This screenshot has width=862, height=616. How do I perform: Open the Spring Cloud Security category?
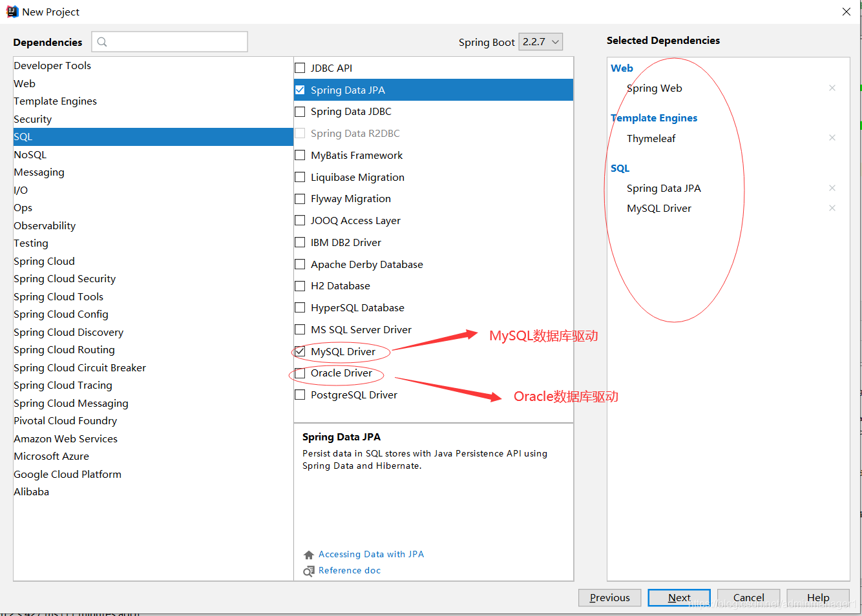(x=153, y=279)
